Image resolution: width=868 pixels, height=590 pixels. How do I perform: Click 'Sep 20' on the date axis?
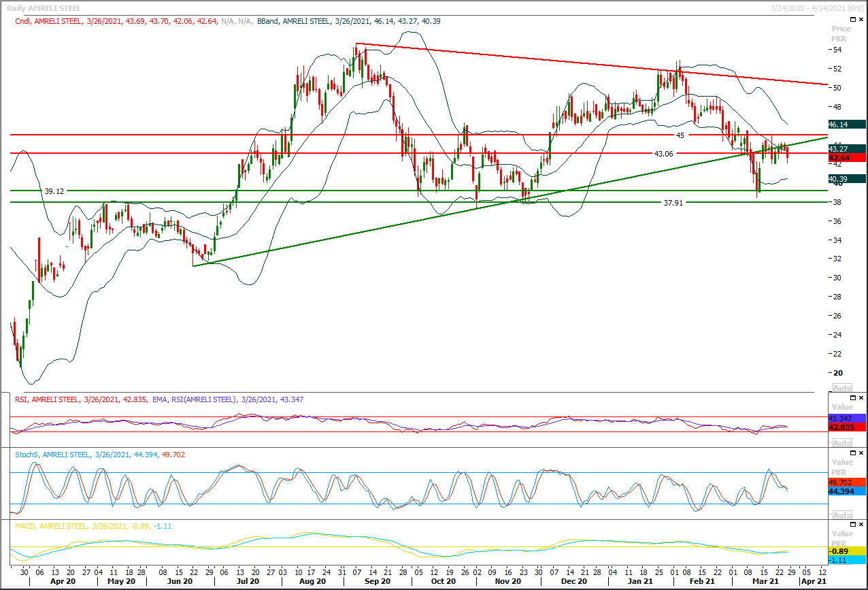tap(378, 582)
